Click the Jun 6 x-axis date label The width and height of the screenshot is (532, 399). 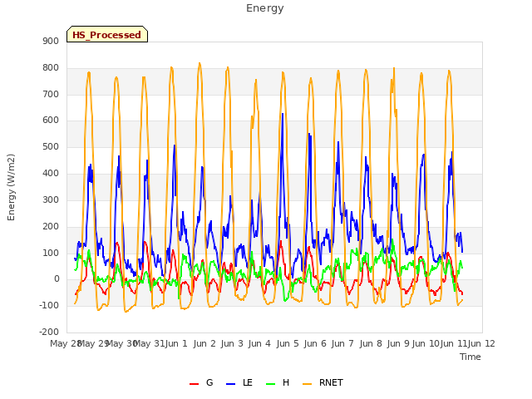click(315, 343)
